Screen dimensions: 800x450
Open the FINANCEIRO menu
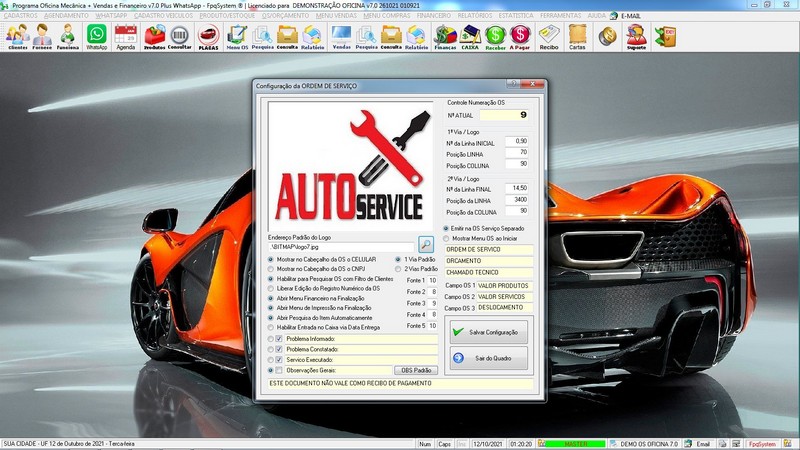(435, 16)
